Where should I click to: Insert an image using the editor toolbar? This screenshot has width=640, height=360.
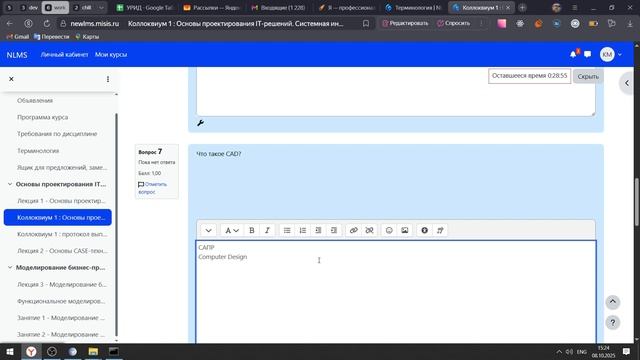pos(404,230)
